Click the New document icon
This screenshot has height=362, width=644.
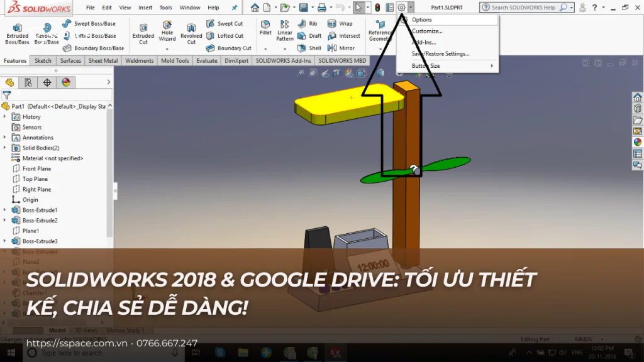267,8
